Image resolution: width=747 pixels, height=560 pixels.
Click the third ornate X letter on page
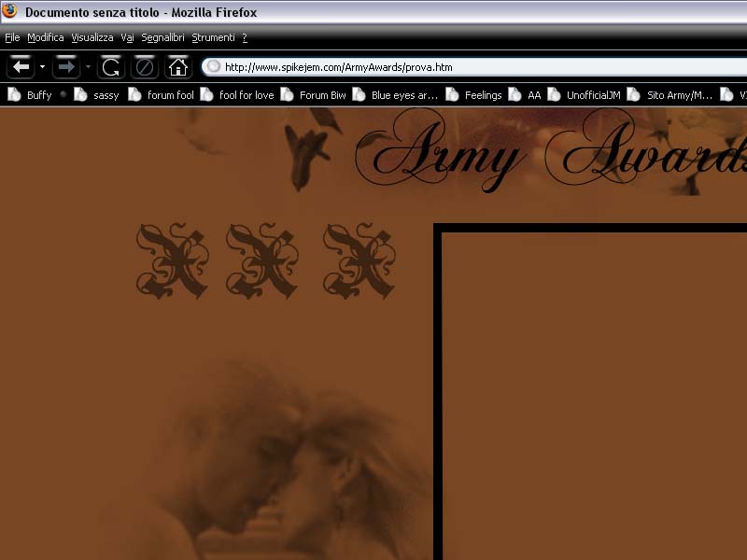359,261
